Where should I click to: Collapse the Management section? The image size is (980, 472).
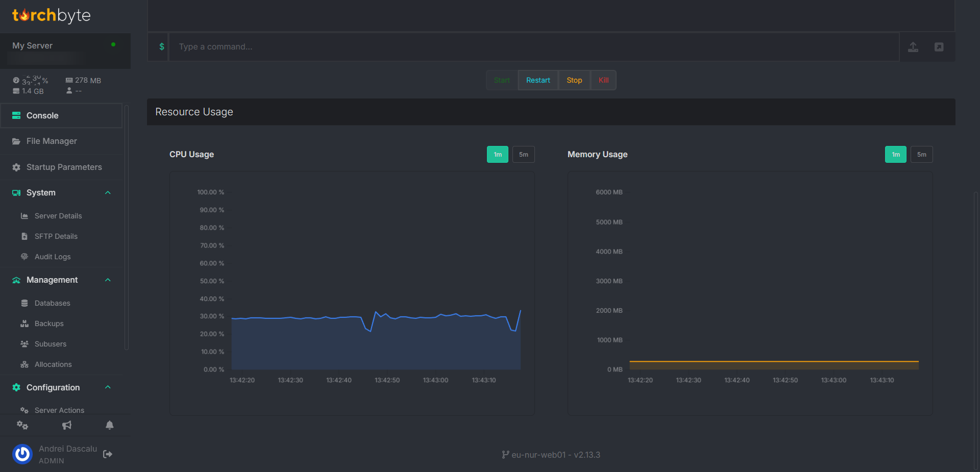(x=108, y=280)
